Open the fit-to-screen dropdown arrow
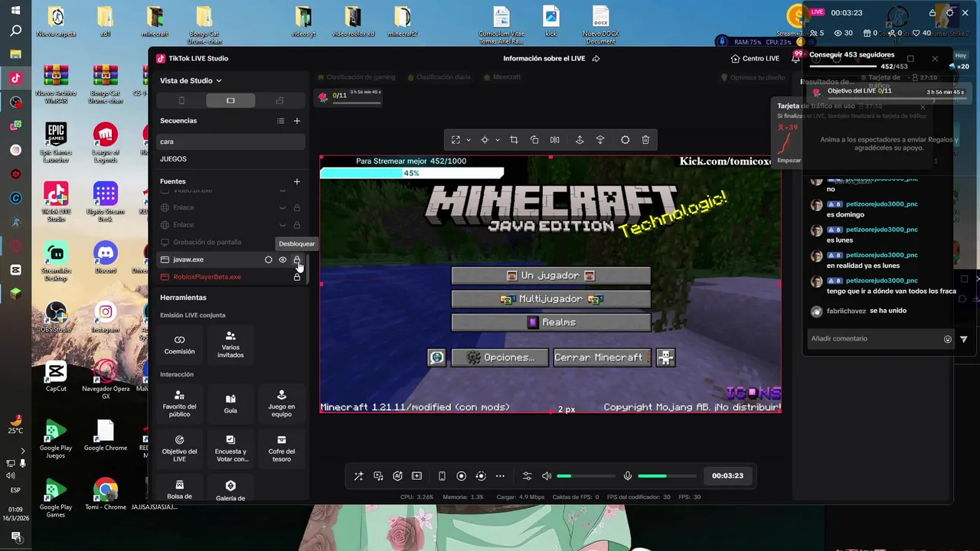Image resolution: width=980 pixels, height=551 pixels. [468, 140]
